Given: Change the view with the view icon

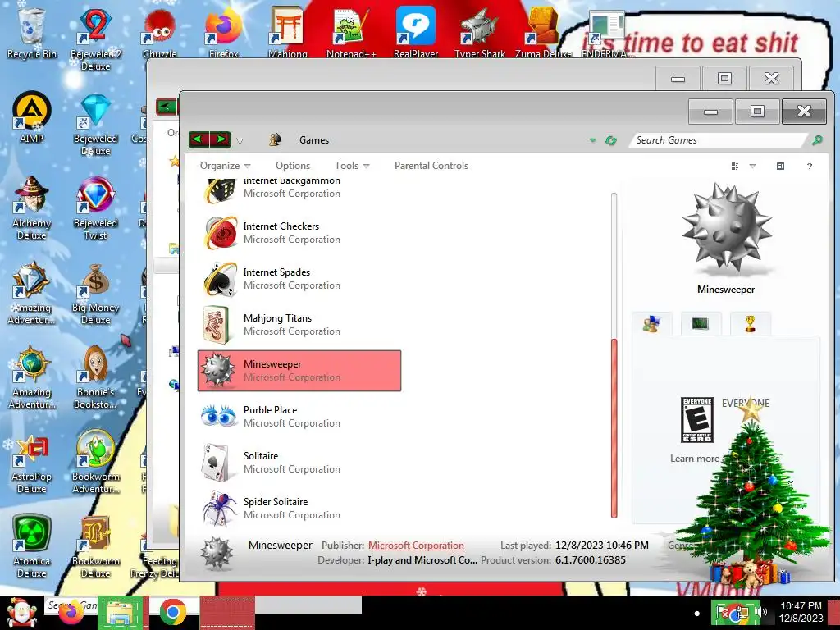Looking at the screenshot, I should tap(735, 166).
